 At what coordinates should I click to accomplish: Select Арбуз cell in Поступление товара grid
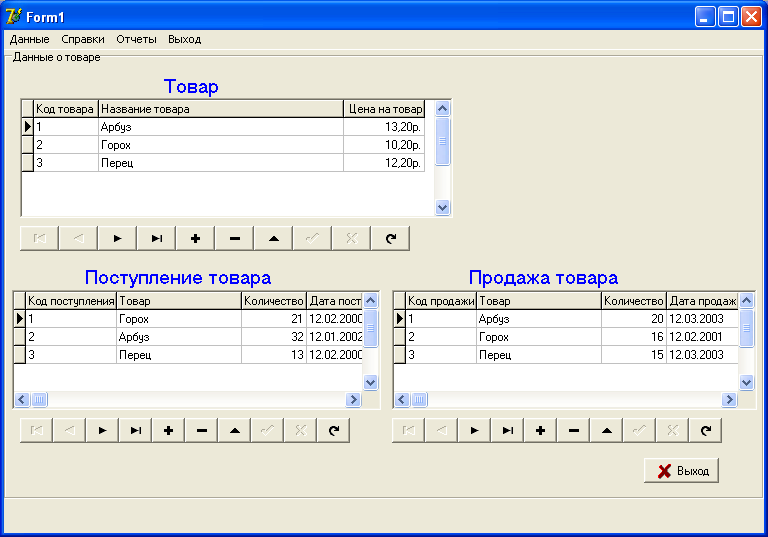179,337
